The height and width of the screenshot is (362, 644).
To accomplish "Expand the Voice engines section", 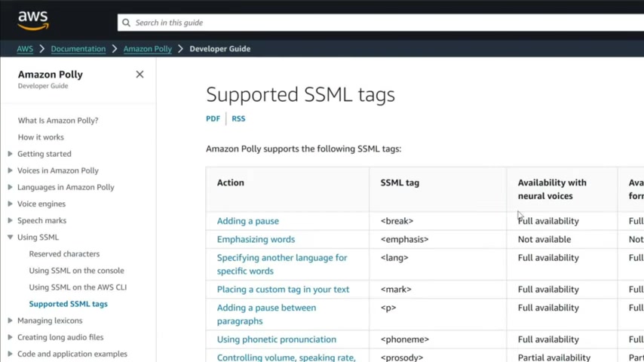I will tap(11, 204).
